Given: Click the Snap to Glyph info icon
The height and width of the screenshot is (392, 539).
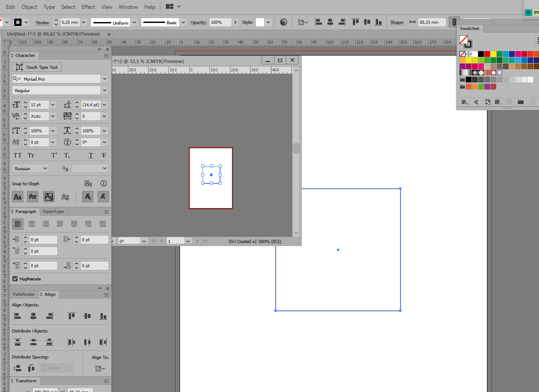Looking at the screenshot, I should pos(104,183).
